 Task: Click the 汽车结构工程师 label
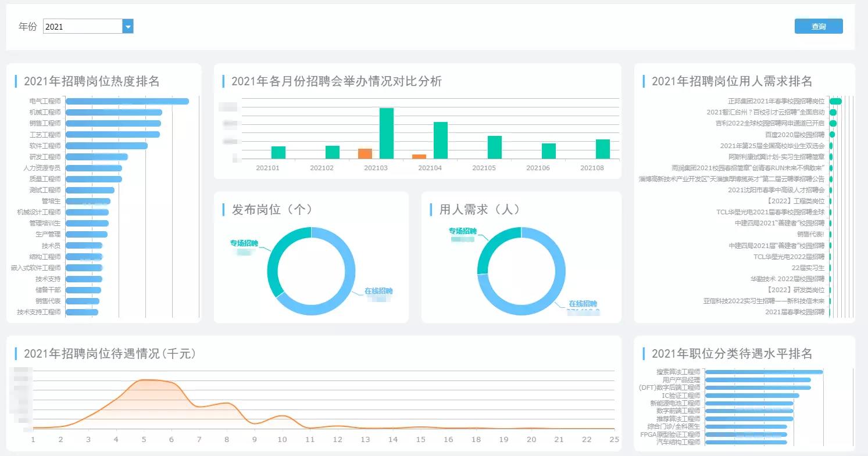(678, 442)
